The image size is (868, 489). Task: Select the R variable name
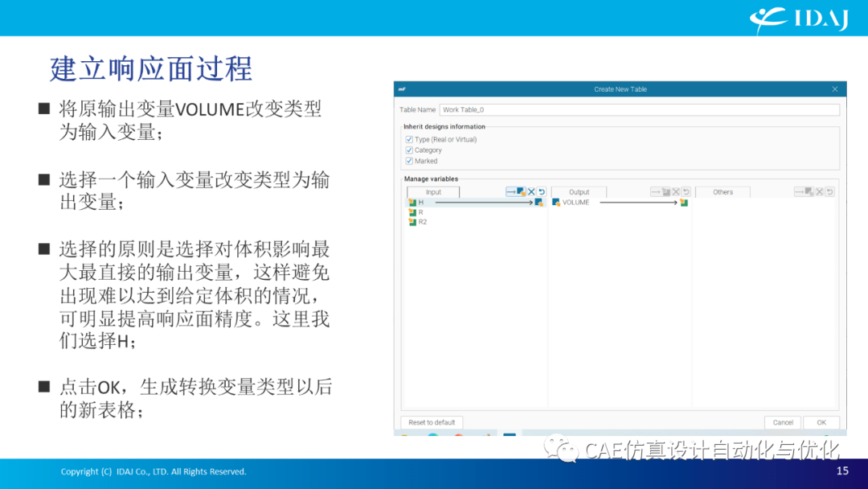pyautogui.click(x=420, y=212)
